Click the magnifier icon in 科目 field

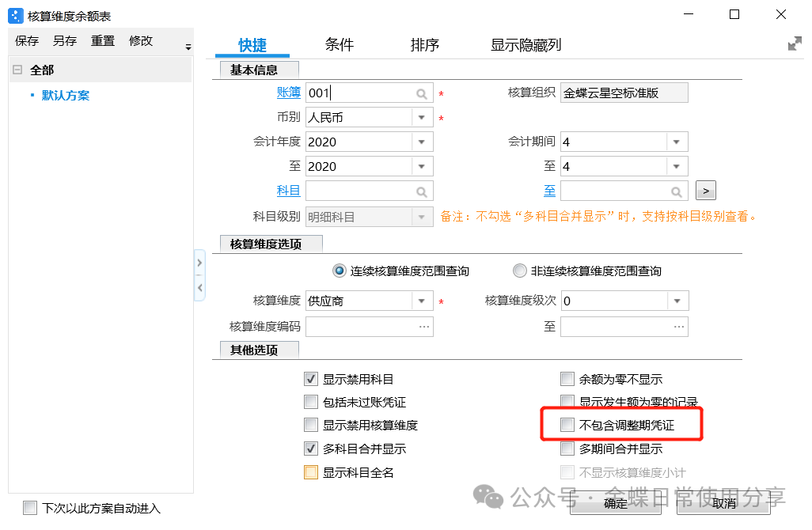tap(422, 191)
